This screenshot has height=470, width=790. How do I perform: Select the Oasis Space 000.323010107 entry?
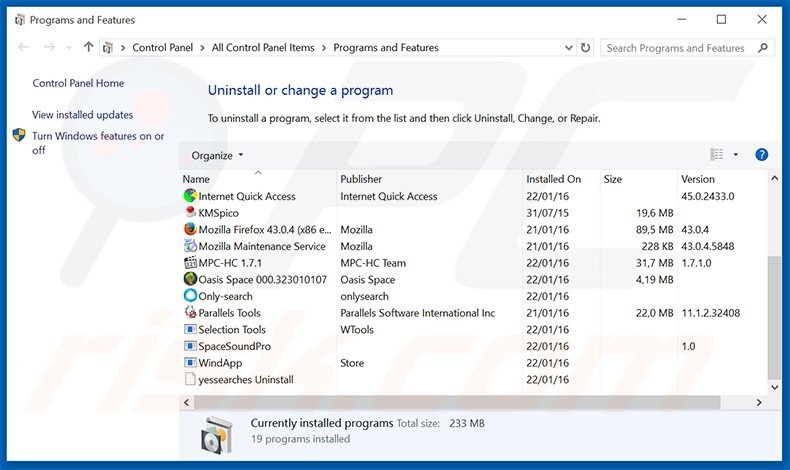pyautogui.click(x=262, y=279)
